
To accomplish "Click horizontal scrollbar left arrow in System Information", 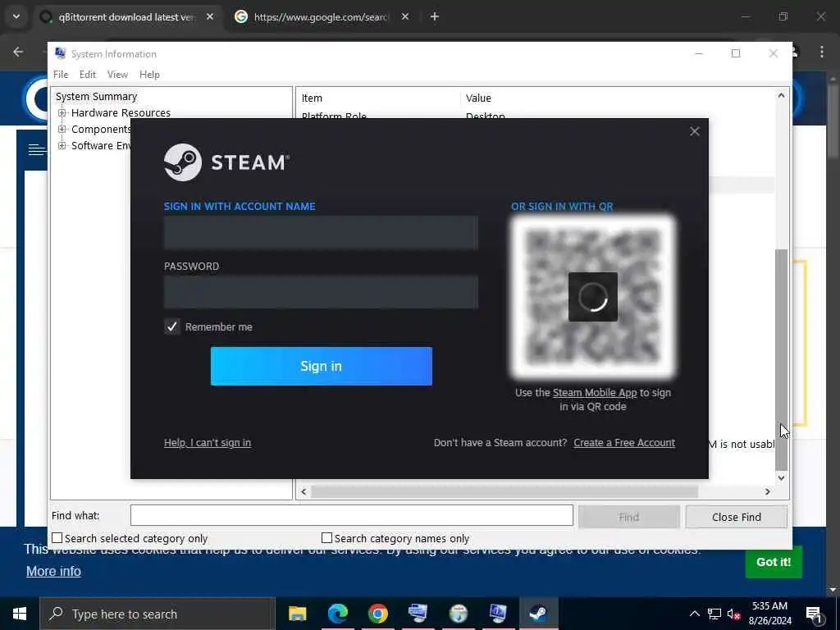I will click(x=304, y=492).
